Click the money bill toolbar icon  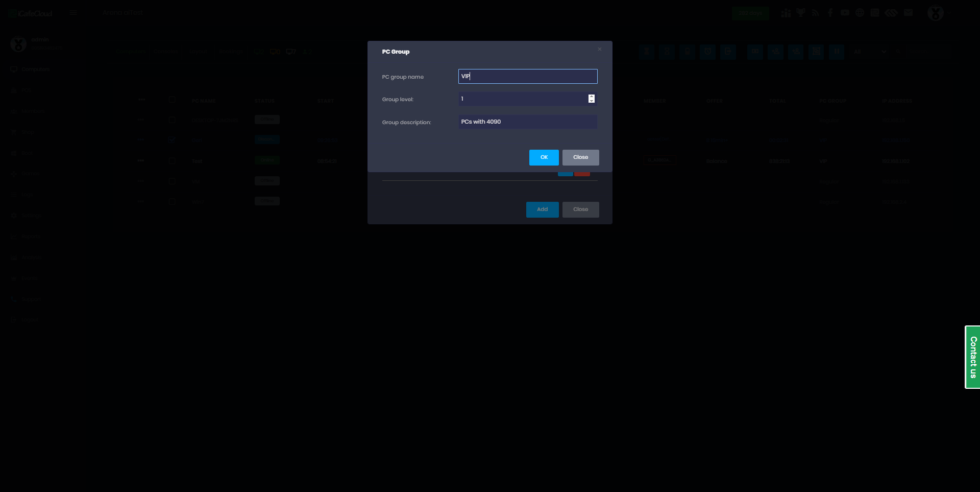point(755,52)
